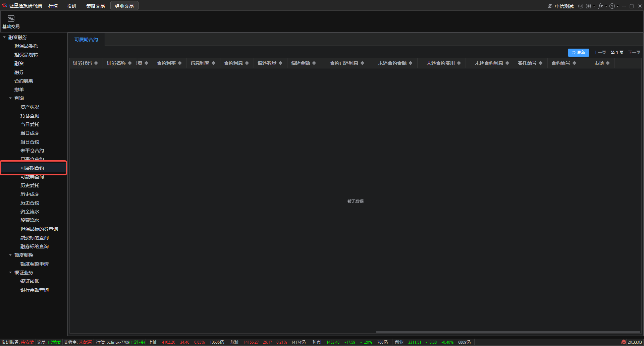This screenshot has height=346, width=644.
Task: Collapse the 银证业务 section
Action: 10,273
